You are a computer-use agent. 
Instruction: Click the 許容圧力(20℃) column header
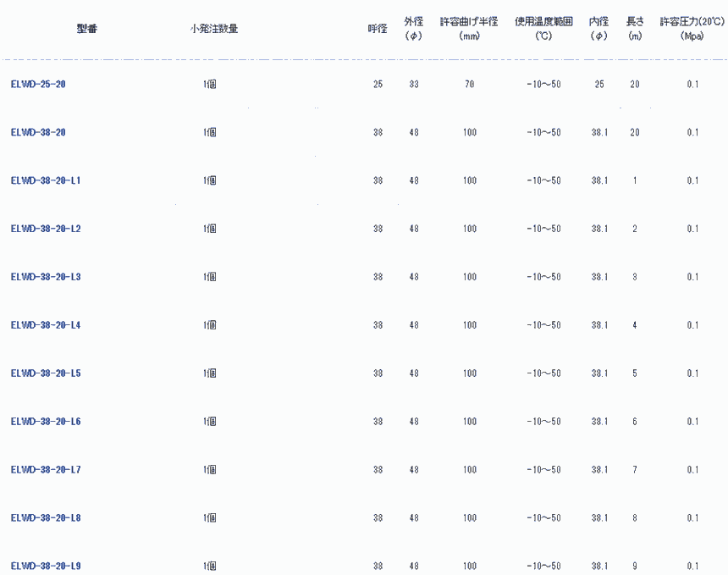click(x=692, y=30)
